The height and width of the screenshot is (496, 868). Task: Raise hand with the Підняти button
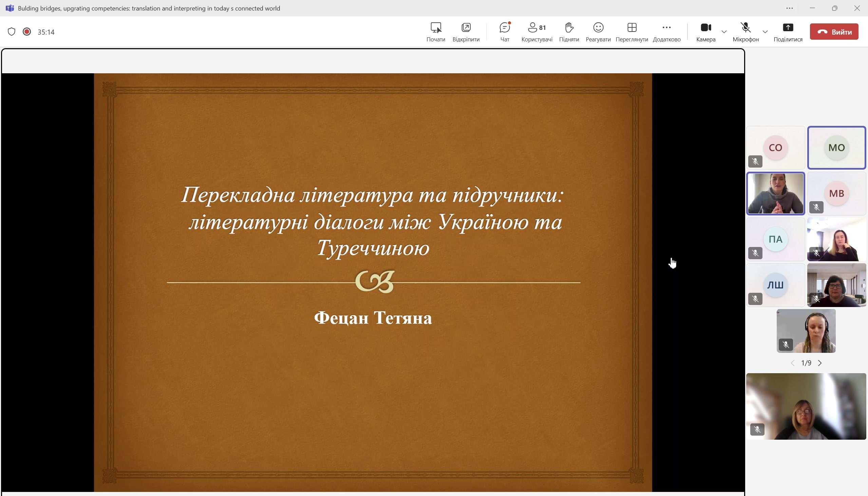tap(569, 27)
